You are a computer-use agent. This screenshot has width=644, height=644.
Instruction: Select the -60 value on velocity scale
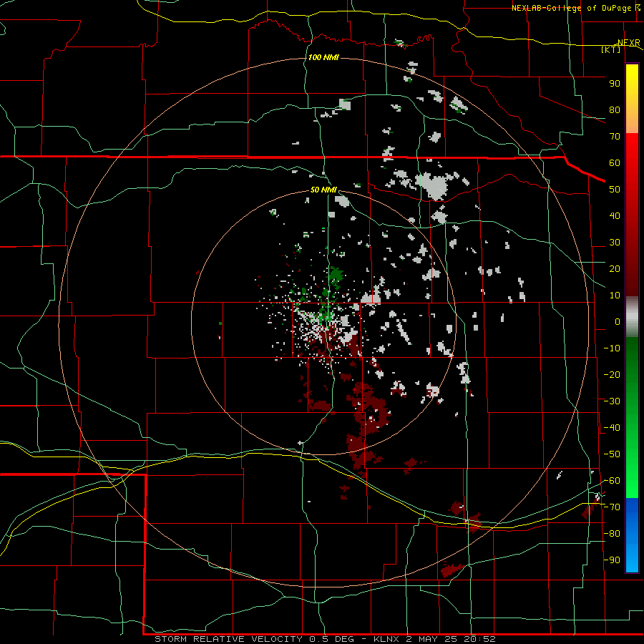(612, 481)
